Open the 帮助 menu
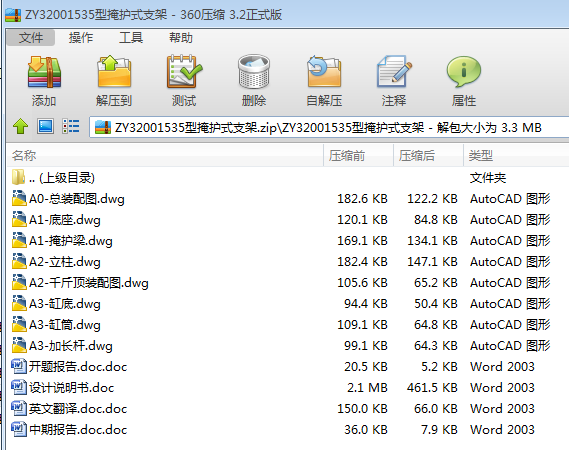 [x=181, y=38]
